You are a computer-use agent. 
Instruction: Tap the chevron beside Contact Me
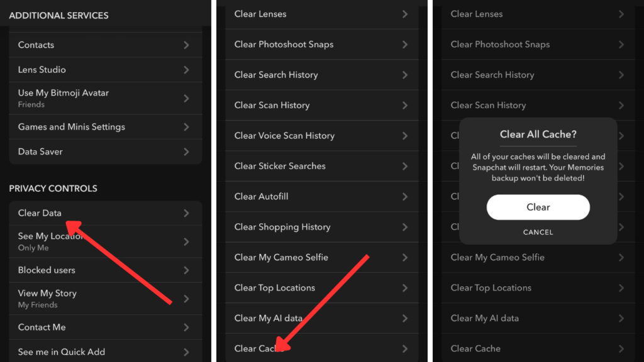coord(186,327)
